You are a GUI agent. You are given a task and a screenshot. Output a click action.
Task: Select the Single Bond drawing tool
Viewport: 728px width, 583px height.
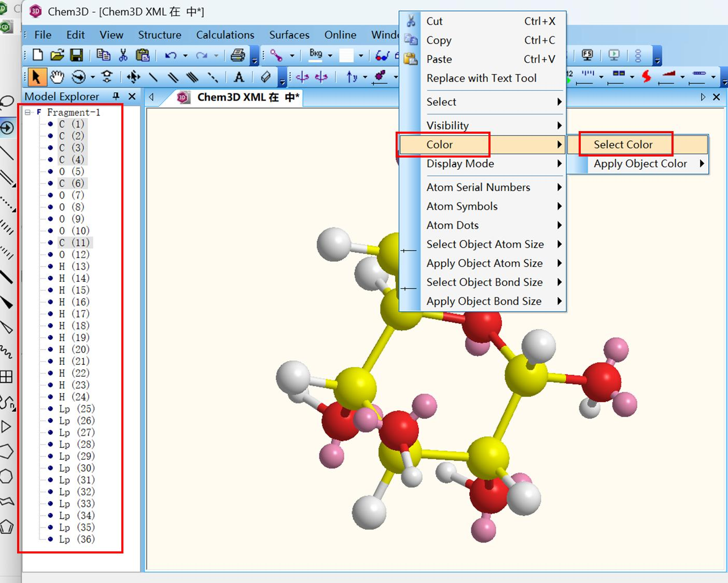pos(153,77)
